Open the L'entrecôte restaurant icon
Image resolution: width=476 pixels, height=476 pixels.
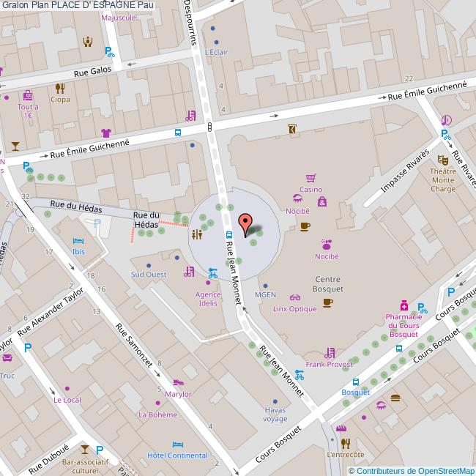click(346, 442)
